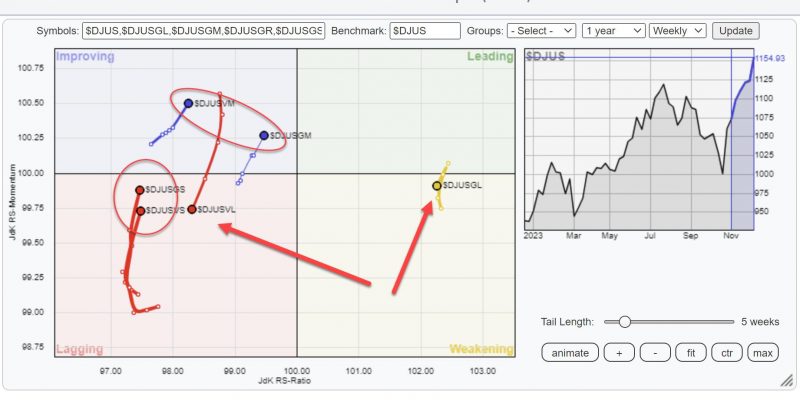This screenshot has height=400, width=800.
Task: Click the Lagging quadrant label
Action: pyautogui.click(x=80, y=349)
